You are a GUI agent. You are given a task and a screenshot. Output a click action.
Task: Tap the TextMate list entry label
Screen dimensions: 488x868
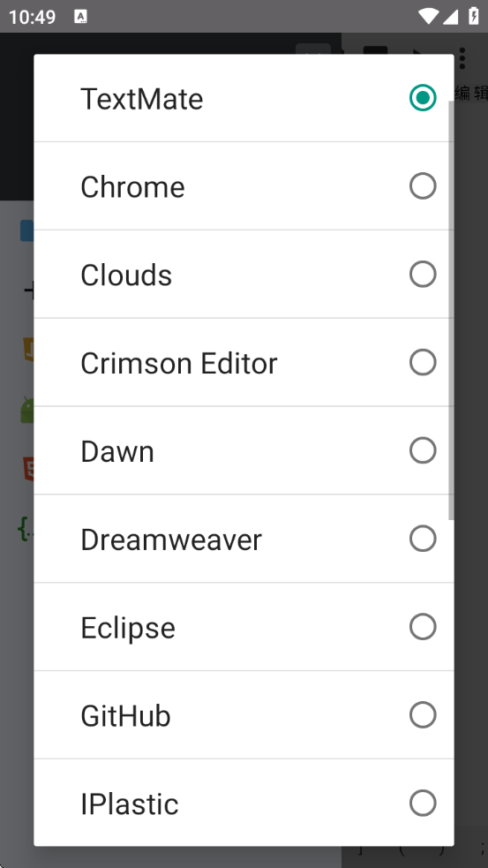[142, 99]
